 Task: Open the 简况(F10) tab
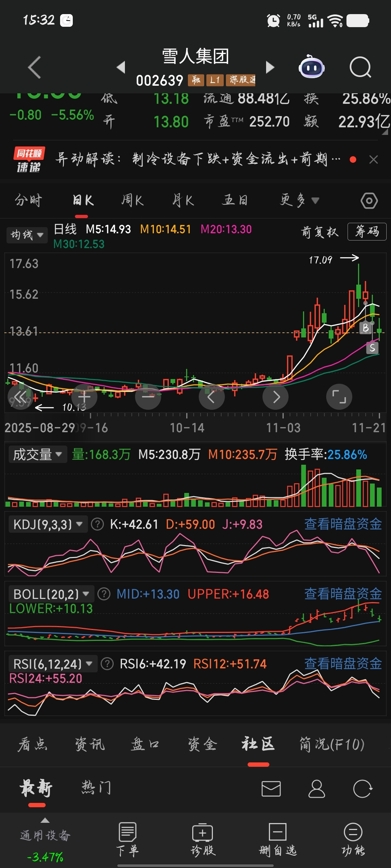point(332,744)
